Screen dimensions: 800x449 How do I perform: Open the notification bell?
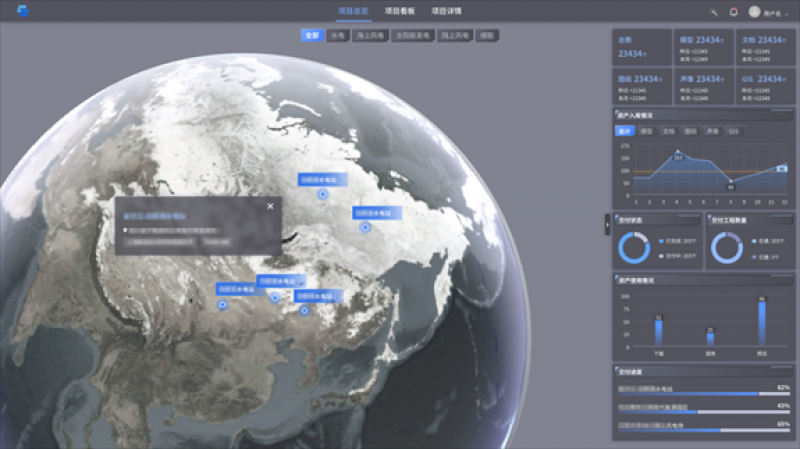click(733, 12)
